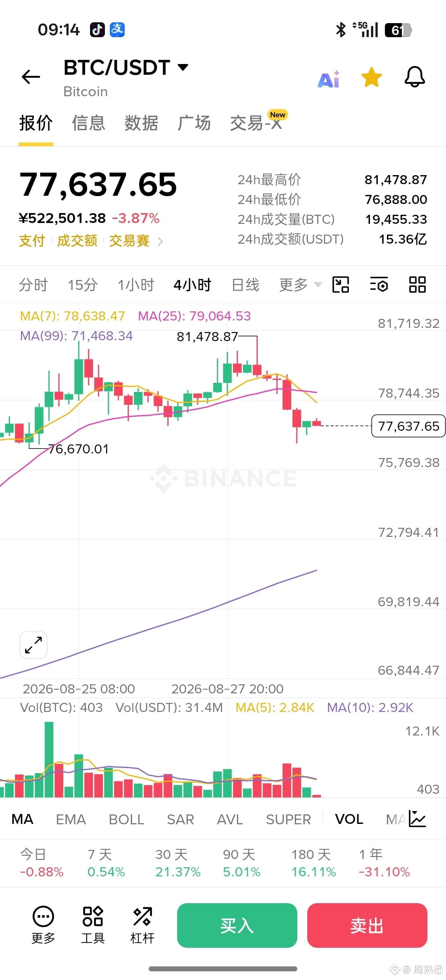Open the 成交额 link
446x980 pixels.
pyautogui.click(x=77, y=240)
